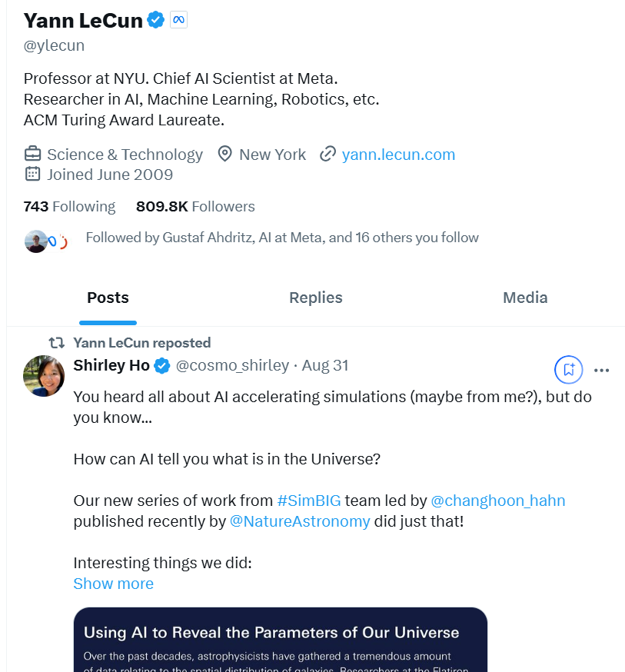Click Shirley Ho's verified badge
625x672 pixels.
point(162,366)
